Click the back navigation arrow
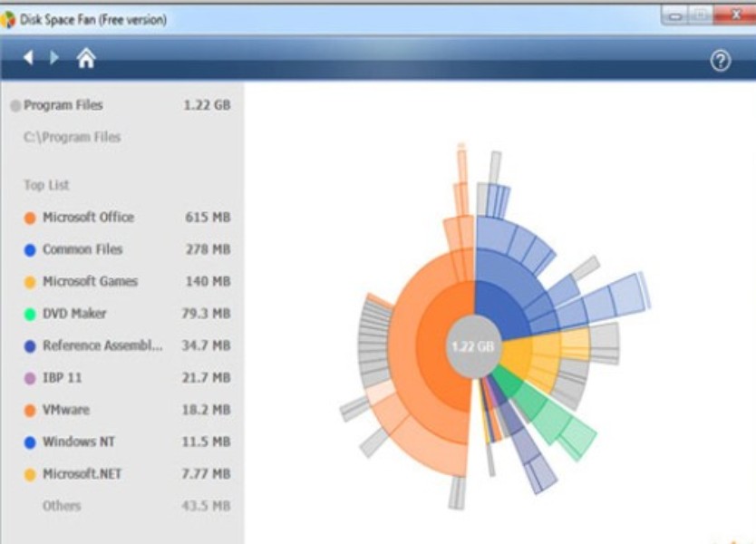This screenshot has width=756, height=544. [28, 58]
